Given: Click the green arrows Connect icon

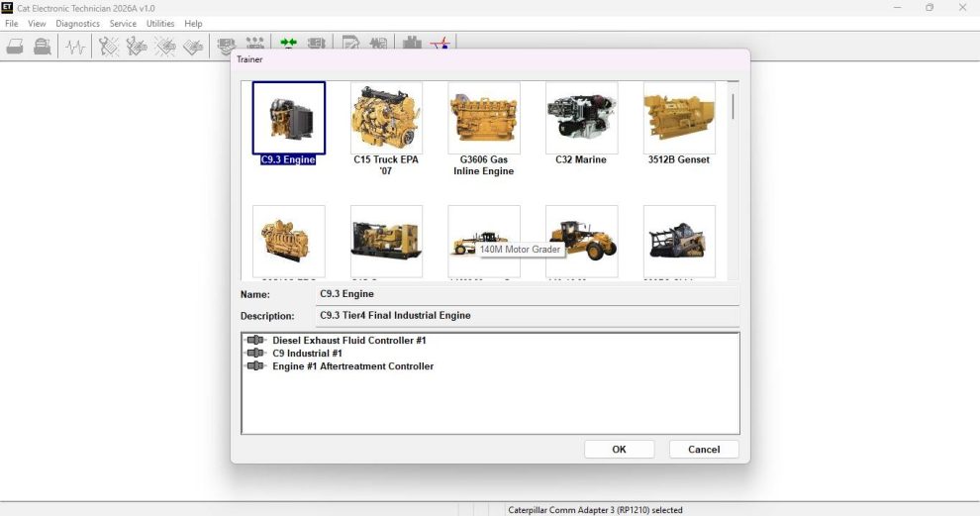Looking at the screenshot, I should point(288,43).
